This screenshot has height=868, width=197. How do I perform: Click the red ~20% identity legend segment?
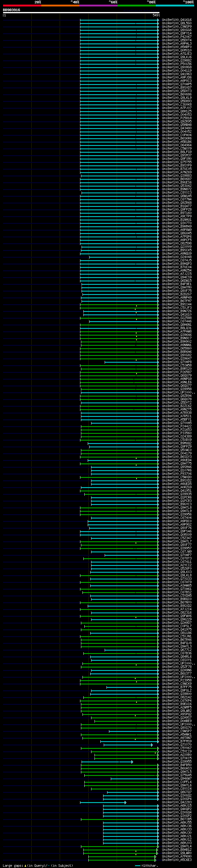[22, 6]
